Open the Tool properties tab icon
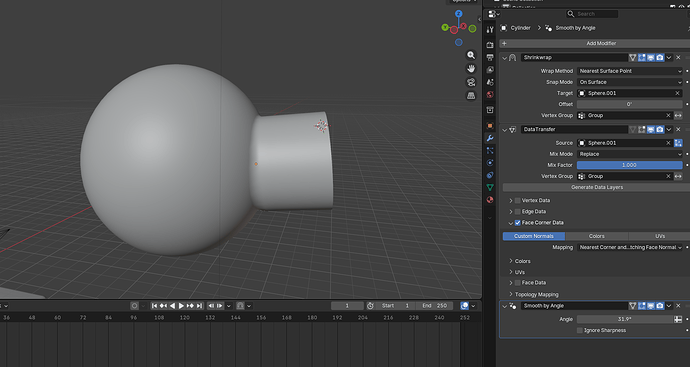This screenshot has width=690, height=367. (490, 30)
